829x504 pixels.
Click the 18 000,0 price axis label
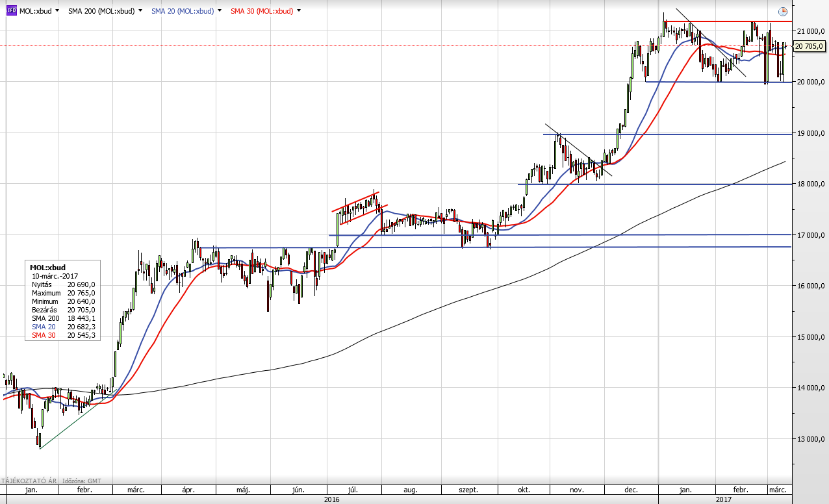click(x=810, y=184)
